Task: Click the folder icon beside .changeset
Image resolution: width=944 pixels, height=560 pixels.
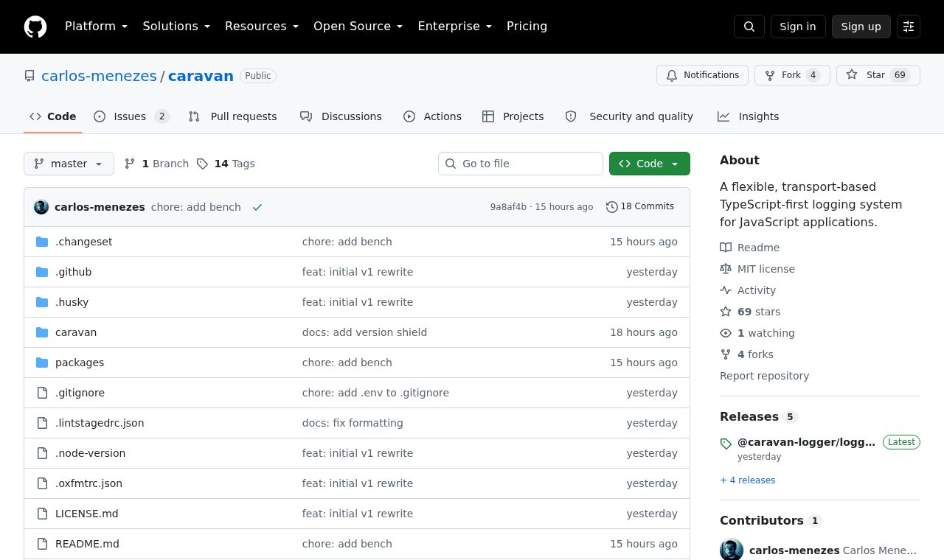Action: pyautogui.click(x=42, y=242)
